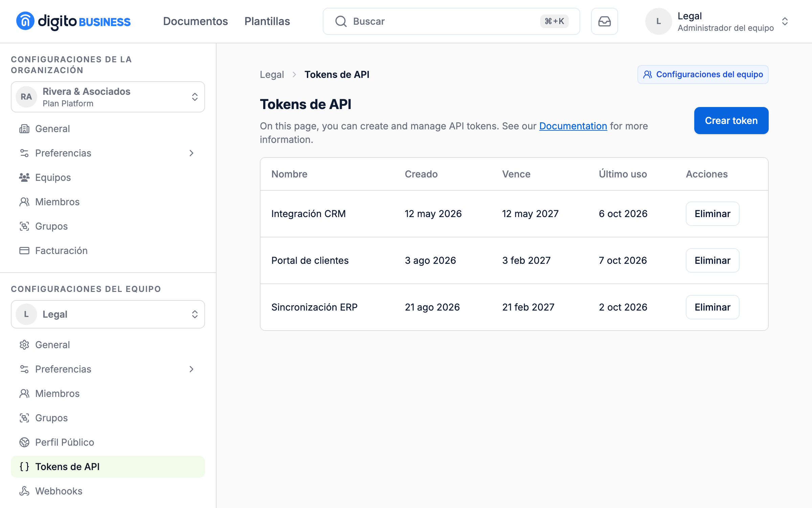Click the L avatar in header
This screenshot has height=508, width=812.
click(x=658, y=21)
